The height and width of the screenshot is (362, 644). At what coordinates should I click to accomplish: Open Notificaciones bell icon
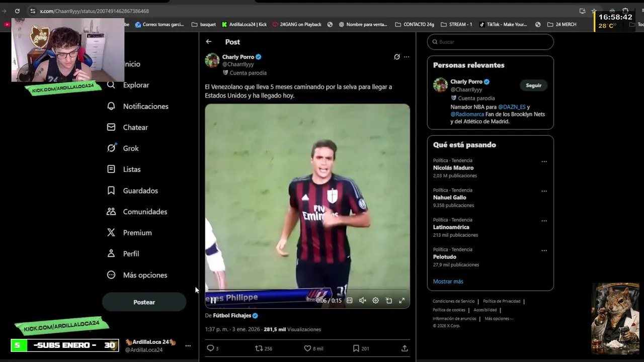(x=111, y=106)
